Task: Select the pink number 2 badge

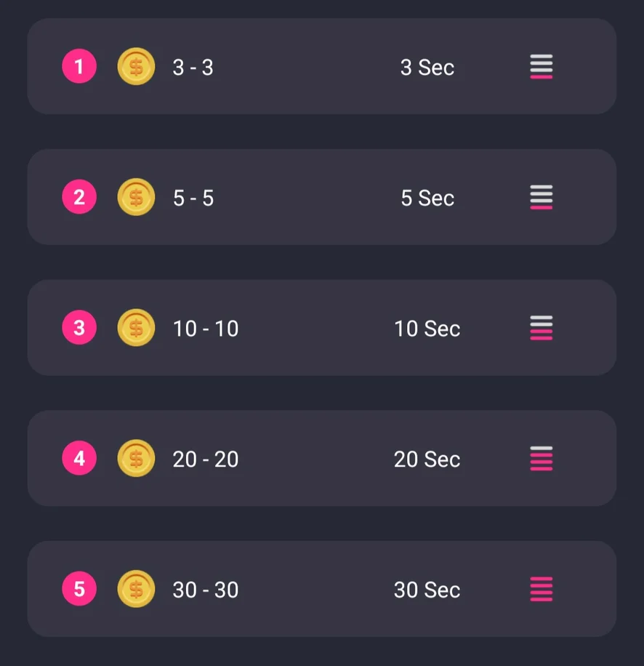Action: (79, 197)
